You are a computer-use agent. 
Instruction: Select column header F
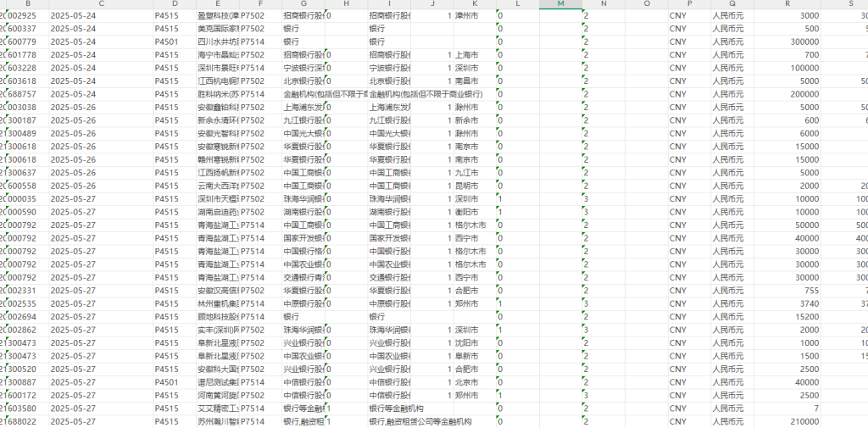point(260,4)
